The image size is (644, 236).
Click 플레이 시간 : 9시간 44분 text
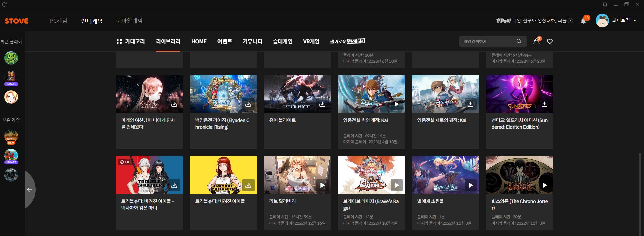click(x=511, y=55)
